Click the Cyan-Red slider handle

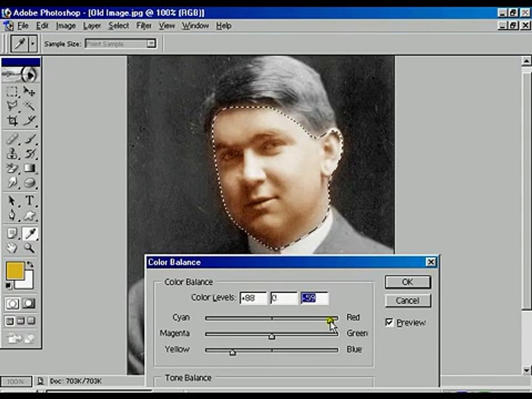coord(330,320)
